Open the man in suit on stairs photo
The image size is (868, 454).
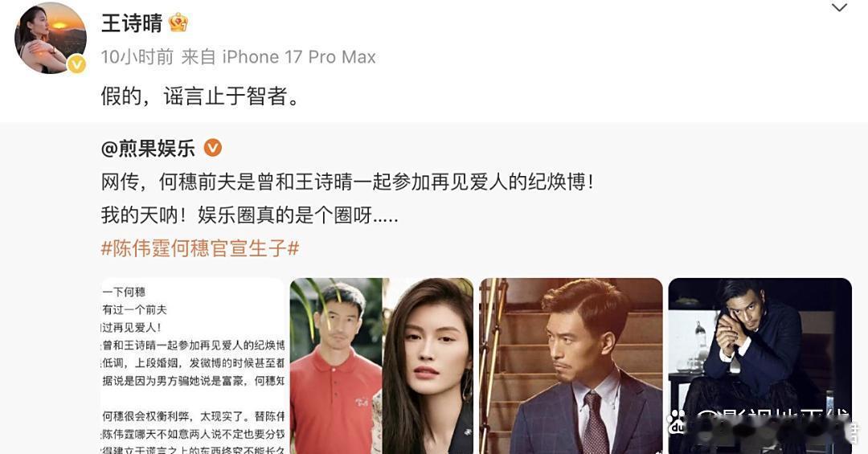[571, 366]
